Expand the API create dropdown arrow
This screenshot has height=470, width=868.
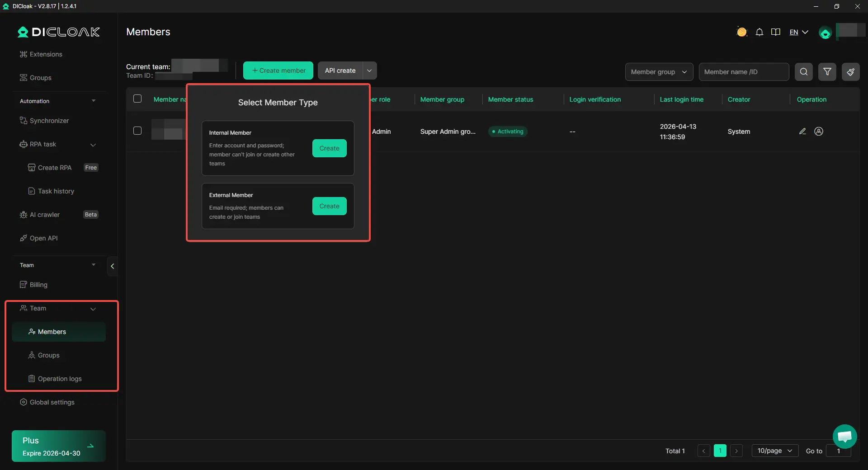[369, 70]
